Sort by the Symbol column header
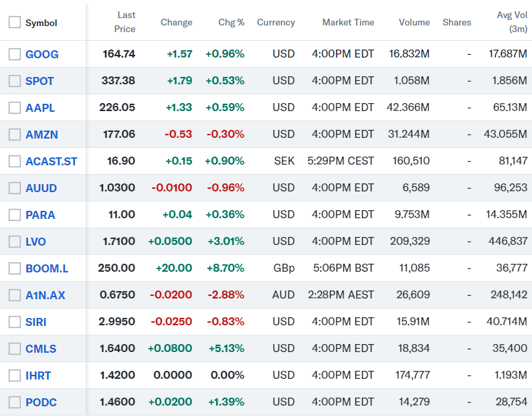This screenshot has height=417, width=532. point(41,23)
